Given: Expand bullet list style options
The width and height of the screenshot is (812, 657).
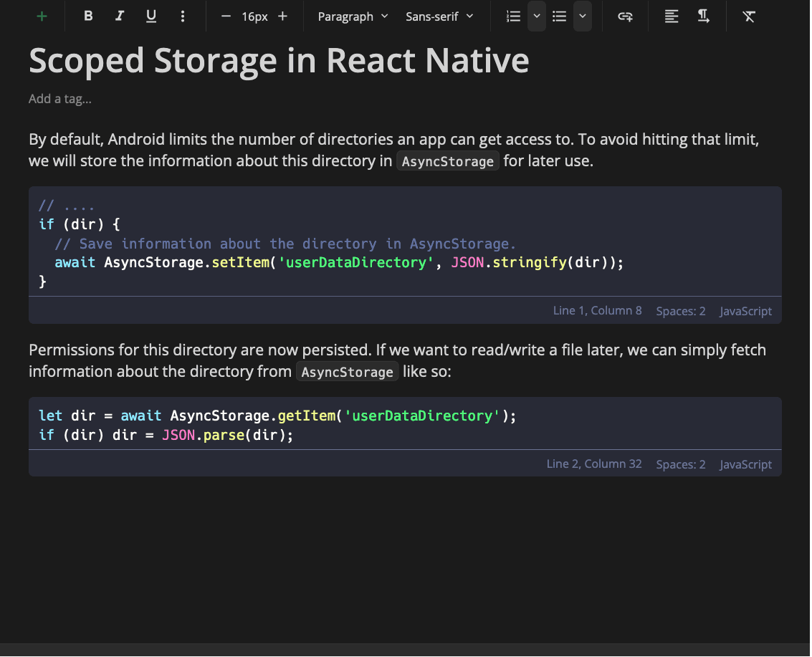Looking at the screenshot, I should 583,16.
